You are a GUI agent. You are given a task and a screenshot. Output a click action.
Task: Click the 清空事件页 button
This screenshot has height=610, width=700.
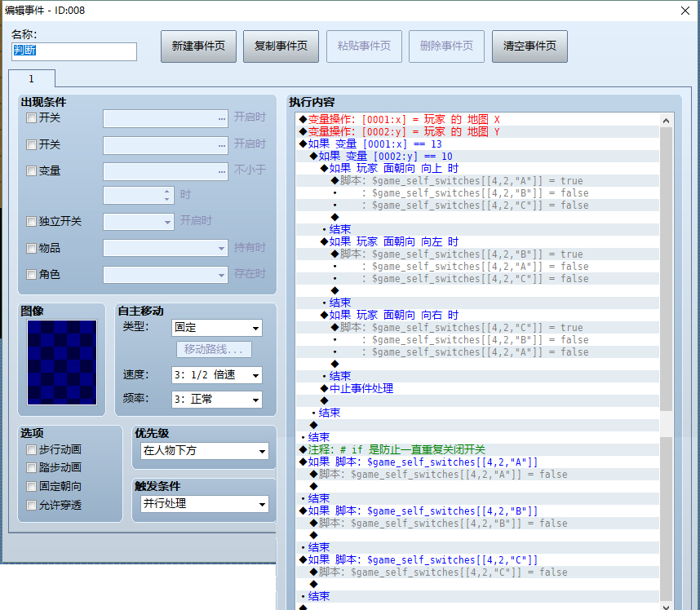click(529, 46)
